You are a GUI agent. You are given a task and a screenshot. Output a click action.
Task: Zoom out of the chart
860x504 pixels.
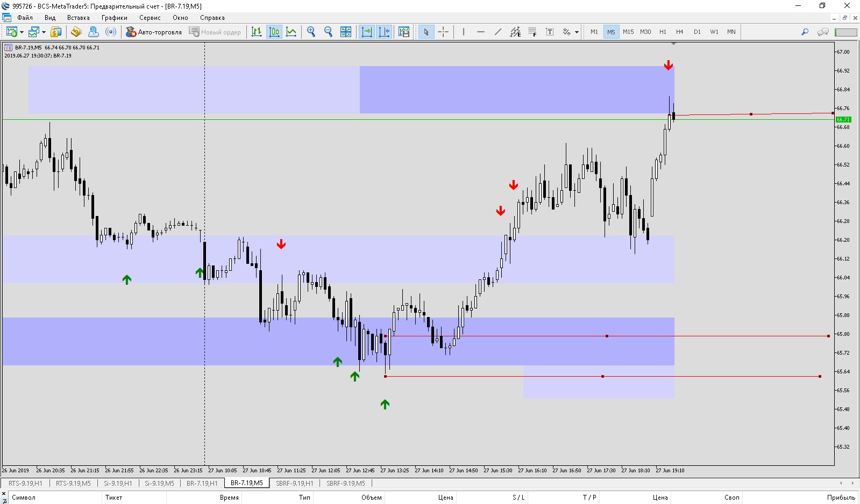click(x=328, y=32)
